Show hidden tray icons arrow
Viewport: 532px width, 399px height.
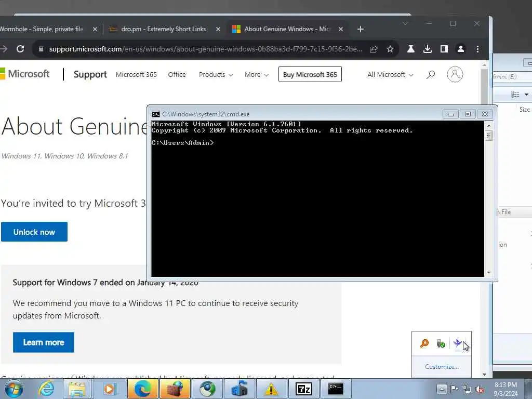[x=441, y=389]
